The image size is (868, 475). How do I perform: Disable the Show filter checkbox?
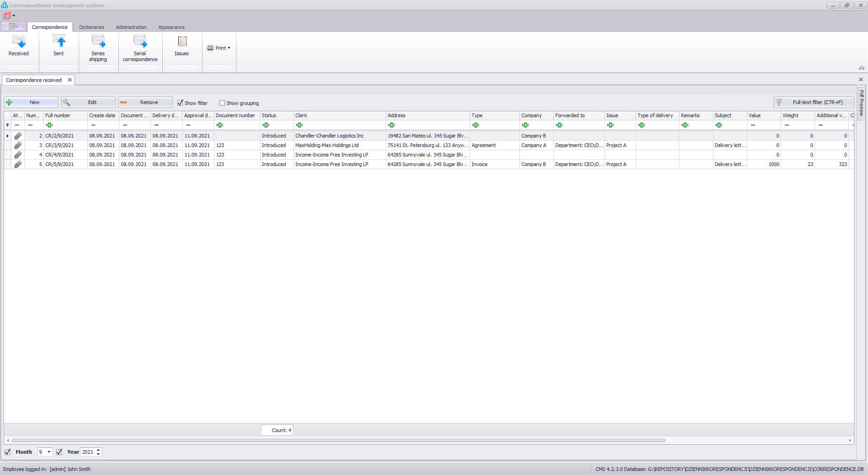[x=180, y=103]
